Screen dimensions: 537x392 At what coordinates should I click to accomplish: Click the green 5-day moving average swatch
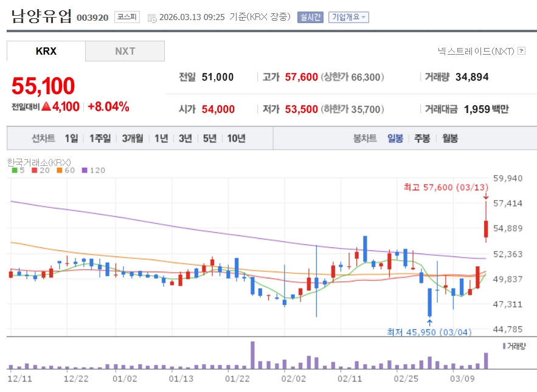15,170
